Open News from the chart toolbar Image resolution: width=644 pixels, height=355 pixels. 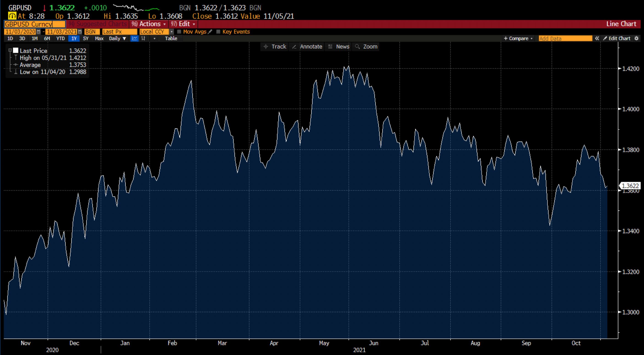point(338,46)
